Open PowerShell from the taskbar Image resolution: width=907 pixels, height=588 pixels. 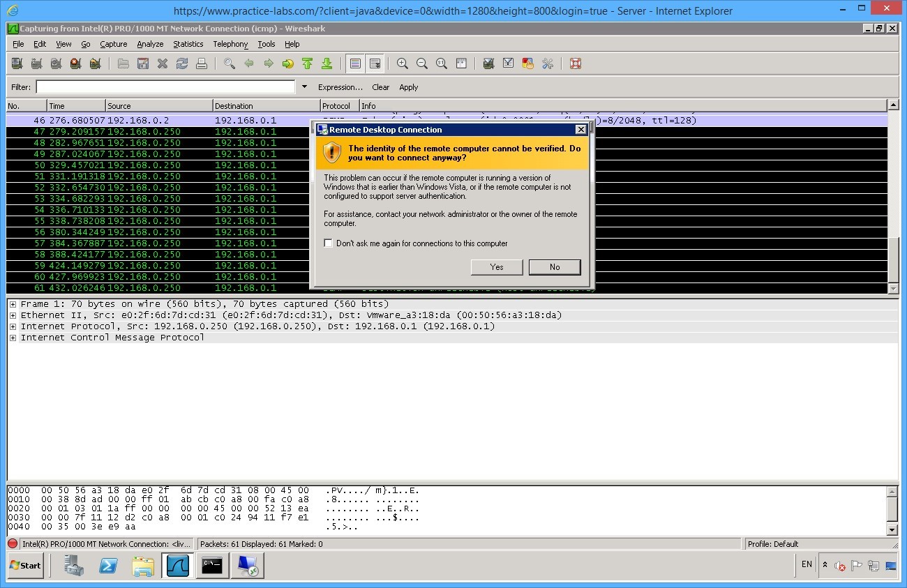click(108, 566)
